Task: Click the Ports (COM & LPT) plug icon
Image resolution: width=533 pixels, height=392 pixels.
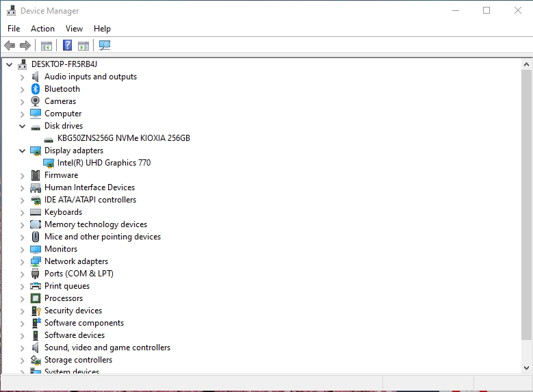Action: pos(36,274)
